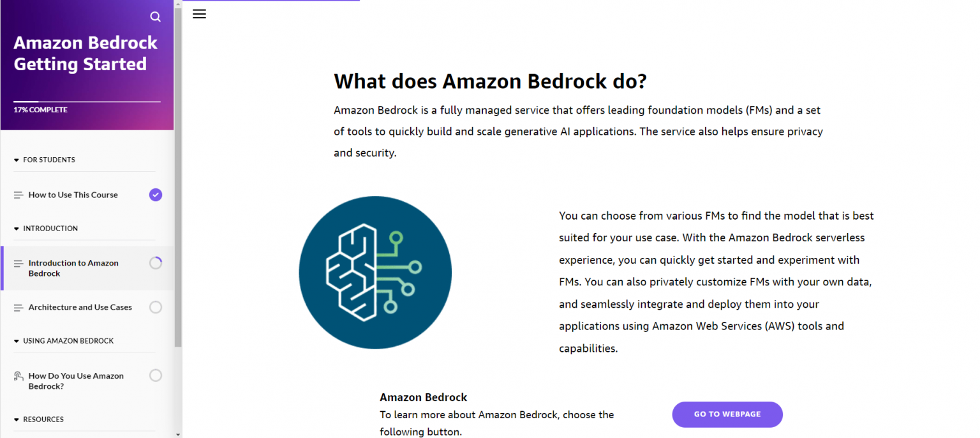Click the lesson lines icon beside Introduction to Amazon Bedrock

tap(18, 263)
